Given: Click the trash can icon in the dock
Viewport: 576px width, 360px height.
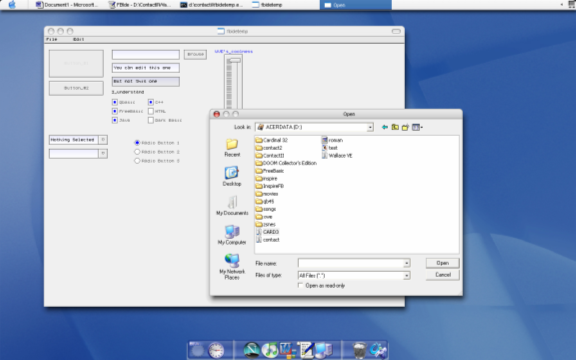Looking at the screenshot, I should pyautogui.click(x=359, y=350).
